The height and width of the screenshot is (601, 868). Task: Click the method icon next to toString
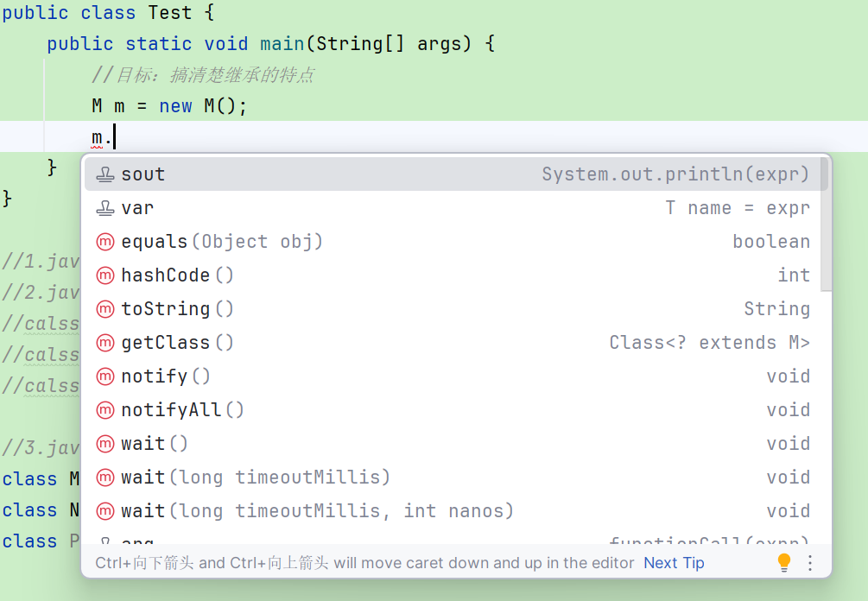coord(105,309)
